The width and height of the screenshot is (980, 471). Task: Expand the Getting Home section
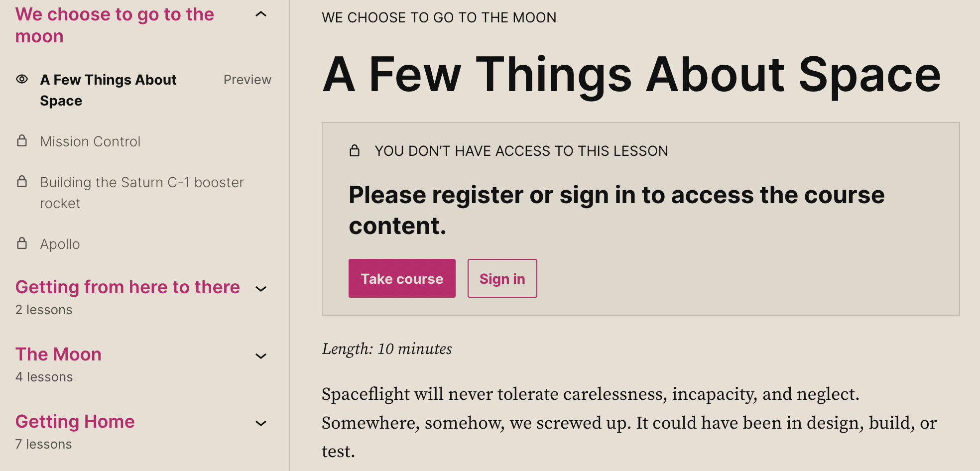coord(261,423)
